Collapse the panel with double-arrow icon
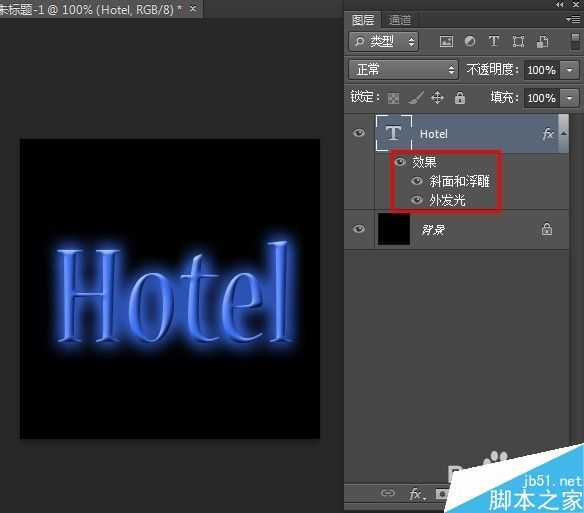The width and height of the screenshot is (584, 513). click(559, 4)
